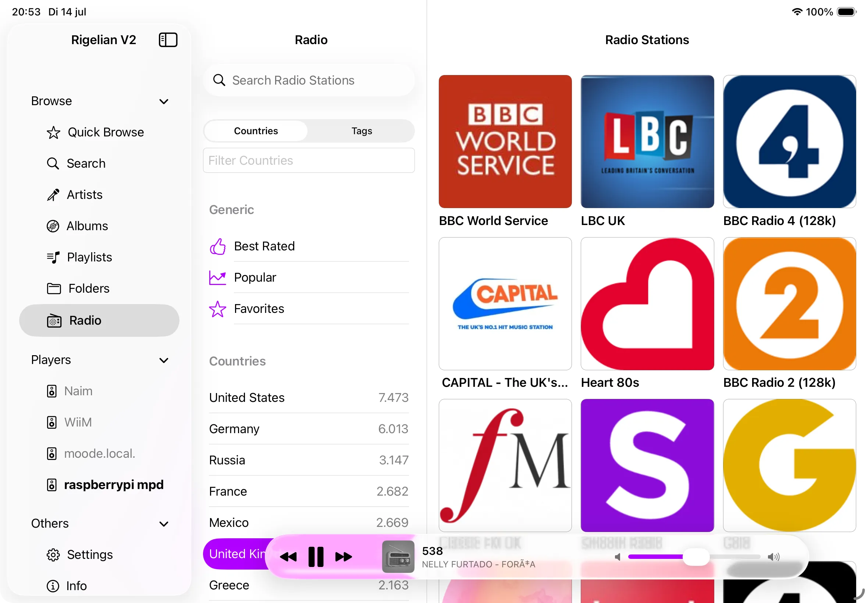
Task: Open the Albums section
Action: [x=99, y=226]
